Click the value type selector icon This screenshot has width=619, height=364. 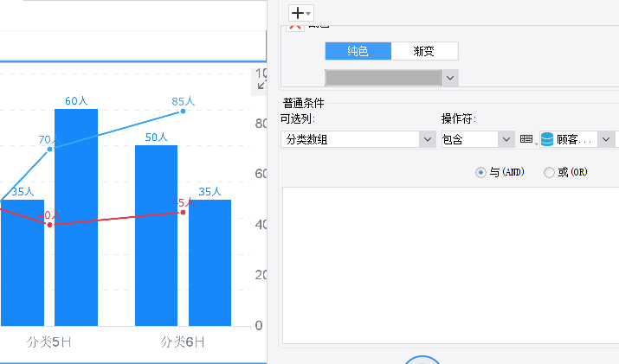click(x=527, y=139)
